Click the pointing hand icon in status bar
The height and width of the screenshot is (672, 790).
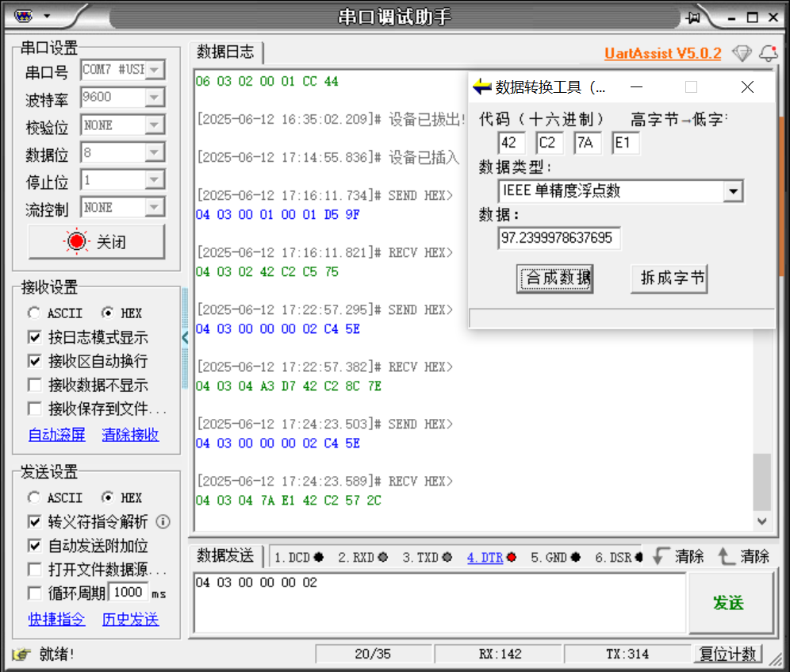(21, 654)
